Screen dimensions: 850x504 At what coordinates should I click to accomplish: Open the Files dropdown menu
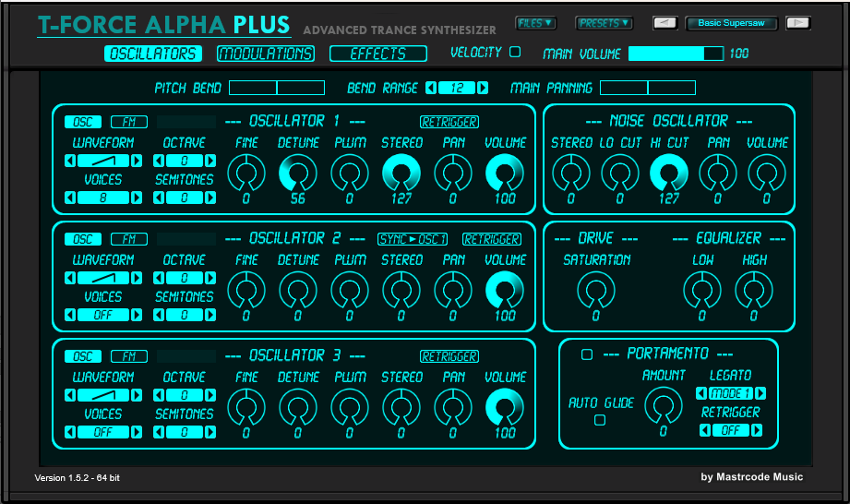(x=535, y=23)
